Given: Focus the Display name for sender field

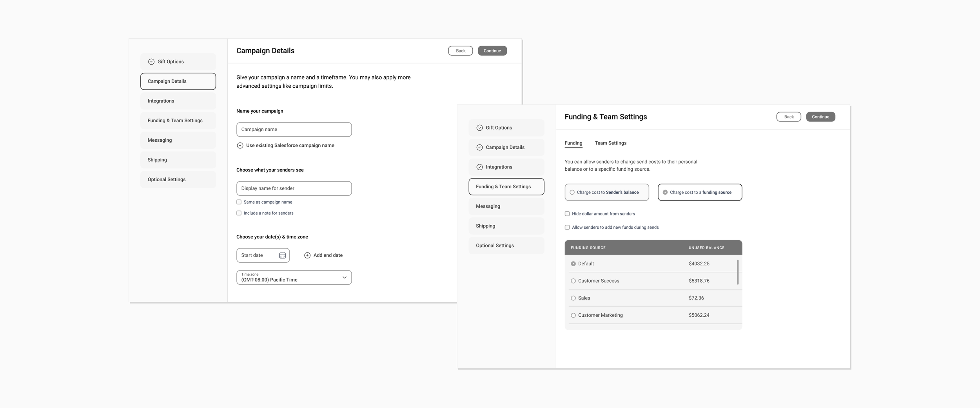Looking at the screenshot, I should pos(294,188).
